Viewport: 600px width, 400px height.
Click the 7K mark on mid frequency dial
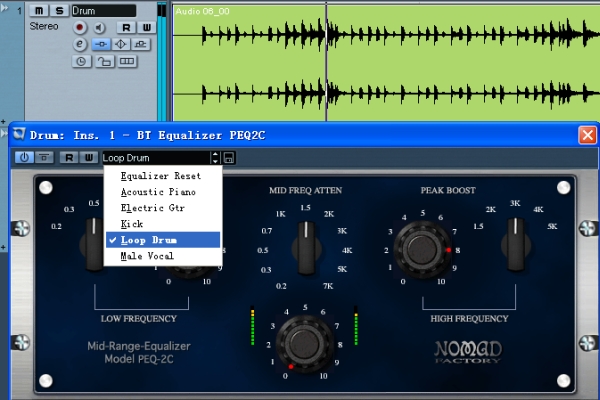pos(328,286)
